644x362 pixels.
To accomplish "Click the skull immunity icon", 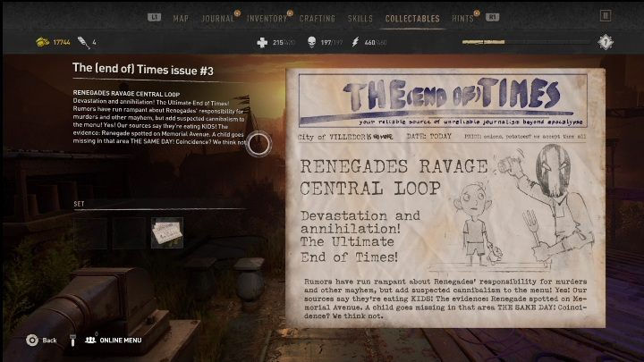I will 312,42.
